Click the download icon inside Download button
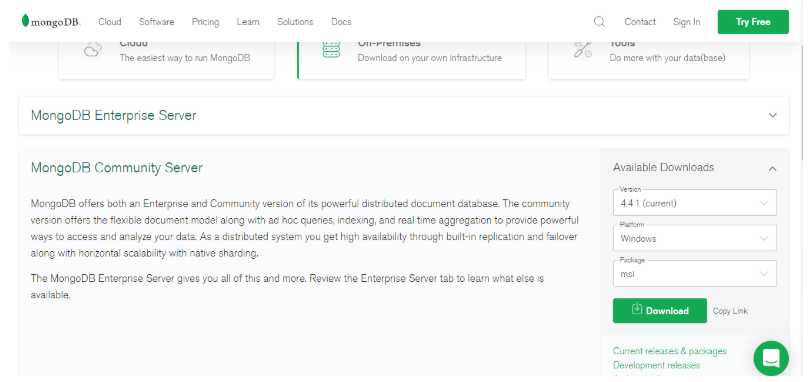The height and width of the screenshot is (382, 811). (637, 310)
